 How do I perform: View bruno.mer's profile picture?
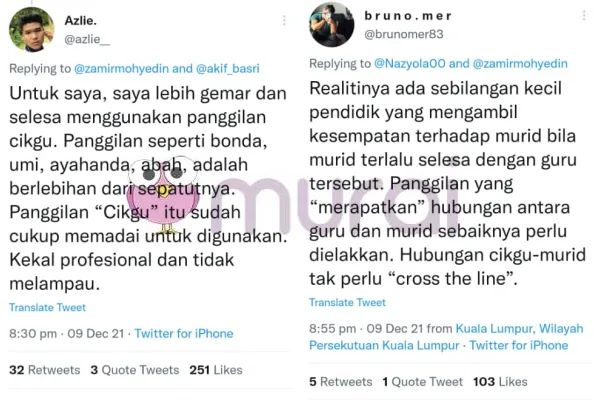(x=331, y=24)
